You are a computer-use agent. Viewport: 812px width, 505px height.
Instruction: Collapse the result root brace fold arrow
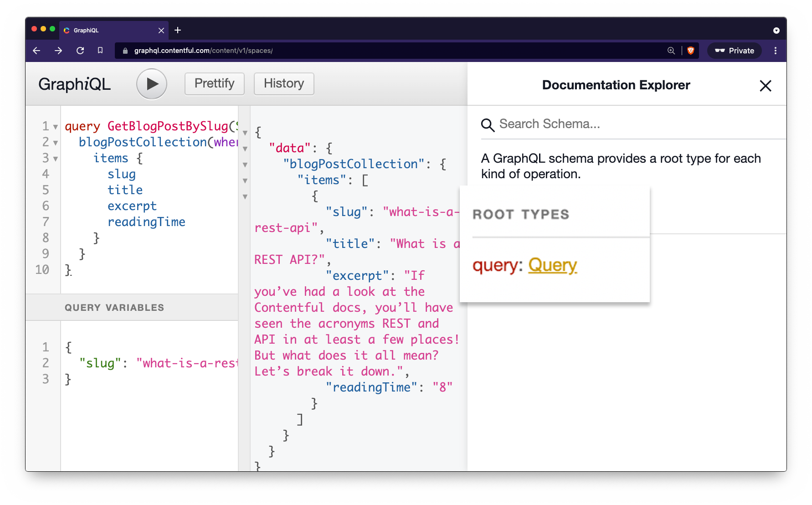click(245, 133)
